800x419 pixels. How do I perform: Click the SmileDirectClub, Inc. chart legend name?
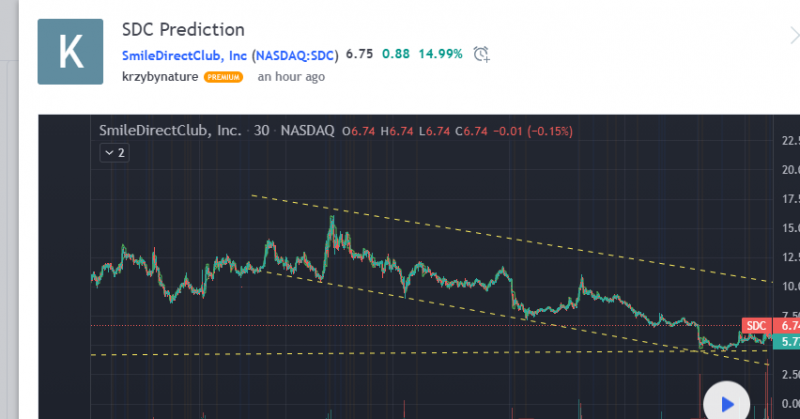coord(170,131)
